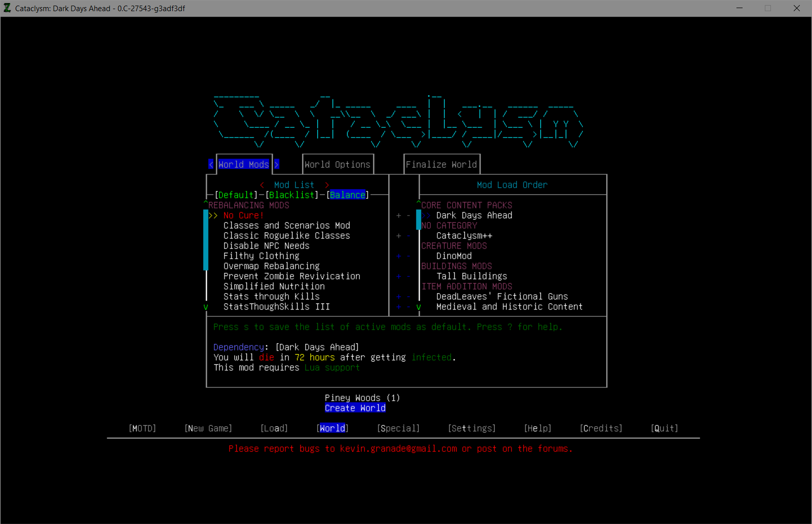Viewport: 812px width, 524px height.
Task: Select the No Cure! mod
Action: coord(244,216)
